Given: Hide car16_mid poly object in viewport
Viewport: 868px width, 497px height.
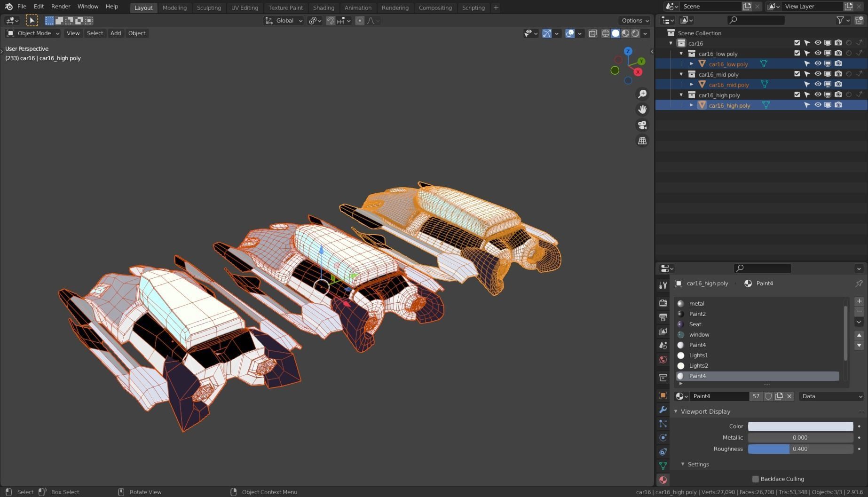Looking at the screenshot, I should pyautogui.click(x=818, y=84).
